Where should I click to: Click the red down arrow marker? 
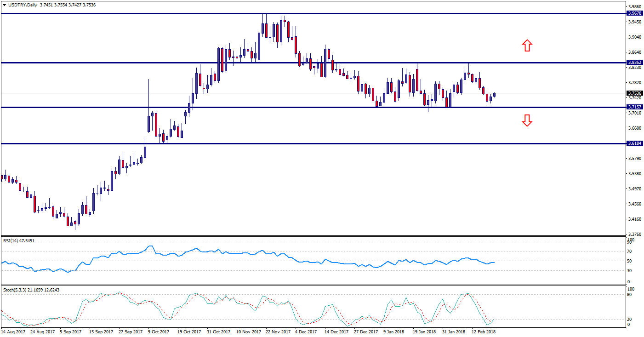pos(527,120)
